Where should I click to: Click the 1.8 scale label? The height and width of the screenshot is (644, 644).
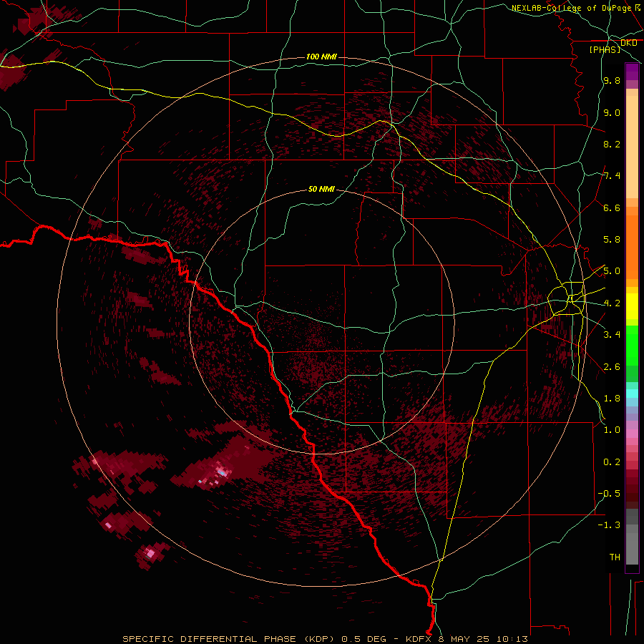[612, 398]
